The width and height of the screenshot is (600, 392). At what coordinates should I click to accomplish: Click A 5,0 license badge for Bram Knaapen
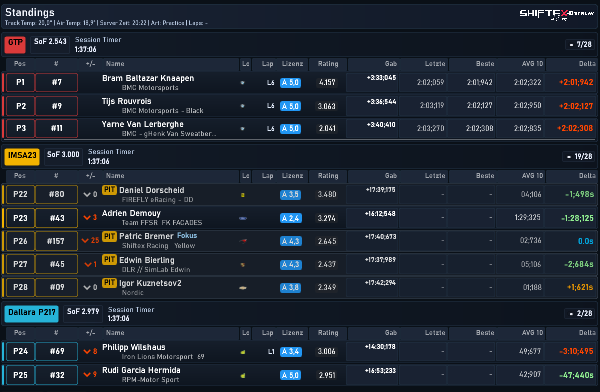tap(290, 83)
